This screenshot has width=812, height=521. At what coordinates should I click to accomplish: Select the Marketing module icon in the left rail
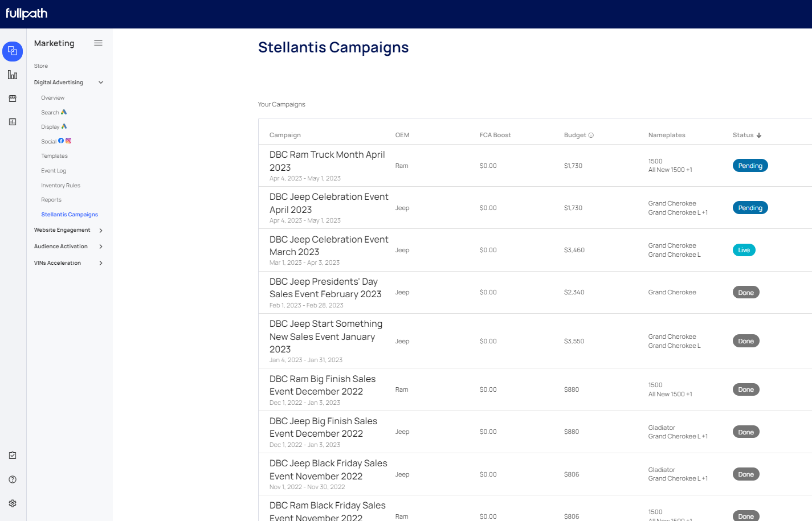13,51
